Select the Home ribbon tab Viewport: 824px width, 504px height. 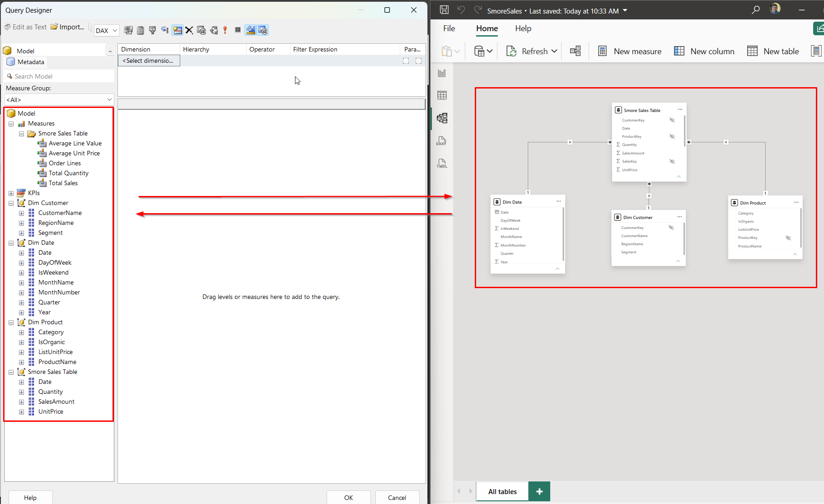click(x=487, y=28)
